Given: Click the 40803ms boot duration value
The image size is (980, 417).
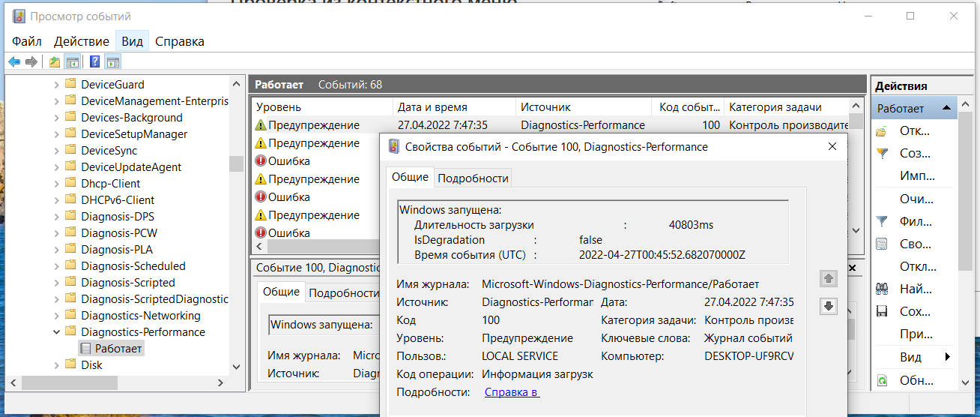Looking at the screenshot, I should [691, 225].
